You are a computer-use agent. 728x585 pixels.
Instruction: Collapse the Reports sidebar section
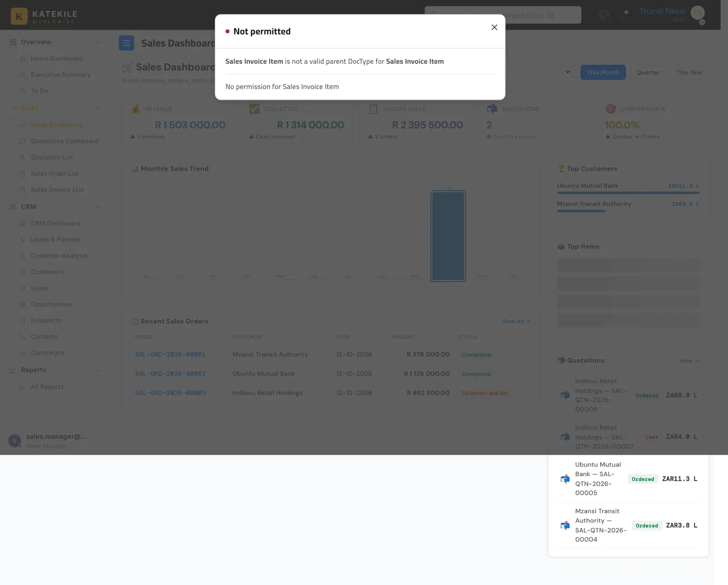tap(98, 370)
